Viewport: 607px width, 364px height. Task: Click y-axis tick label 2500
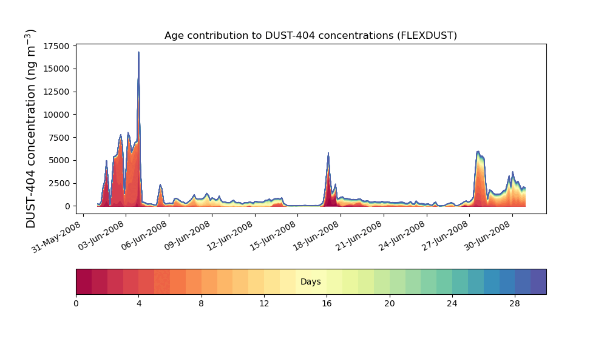(59, 183)
